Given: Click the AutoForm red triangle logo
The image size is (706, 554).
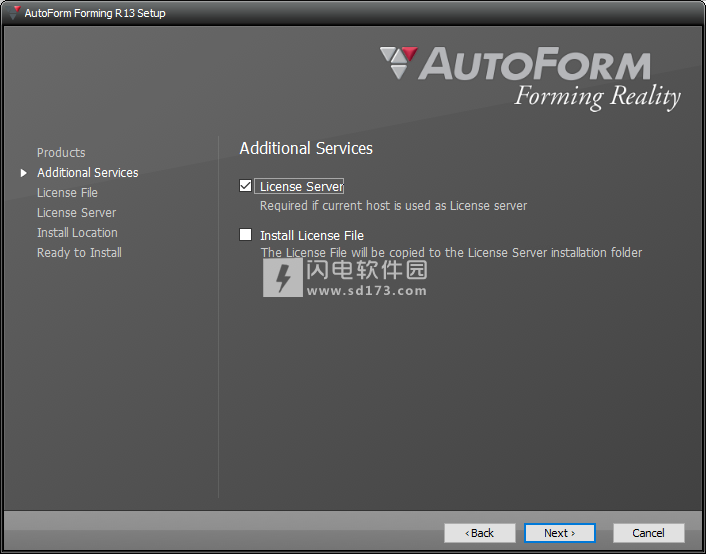Looking at the screenshot, I should click(398, 62).
